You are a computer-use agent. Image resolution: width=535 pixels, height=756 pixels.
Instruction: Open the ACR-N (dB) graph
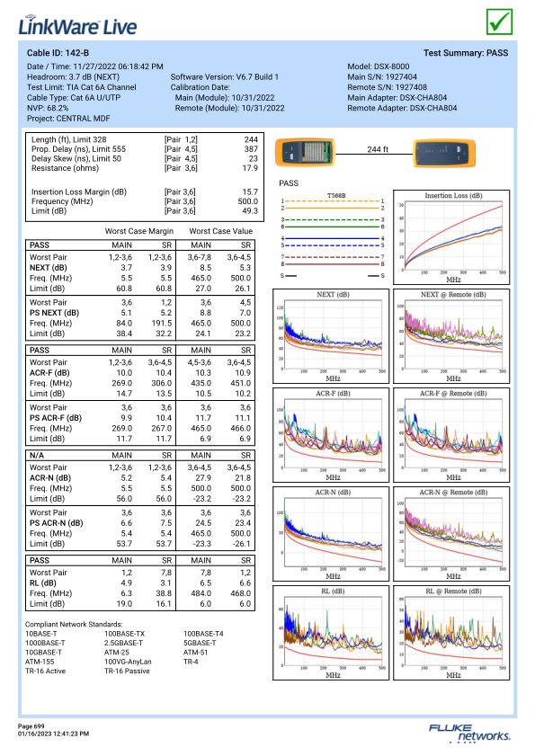click(x=331, y=534)
